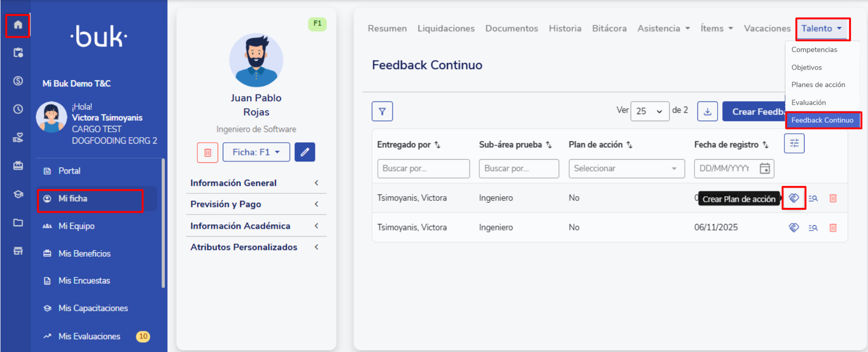Click the download export icon button

point(707,111)
